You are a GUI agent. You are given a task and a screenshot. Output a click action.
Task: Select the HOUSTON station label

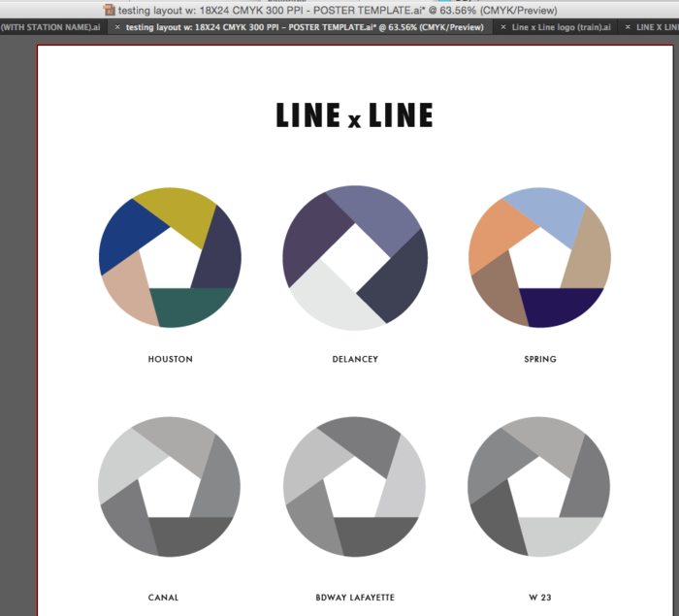click(x=170, y=359)
